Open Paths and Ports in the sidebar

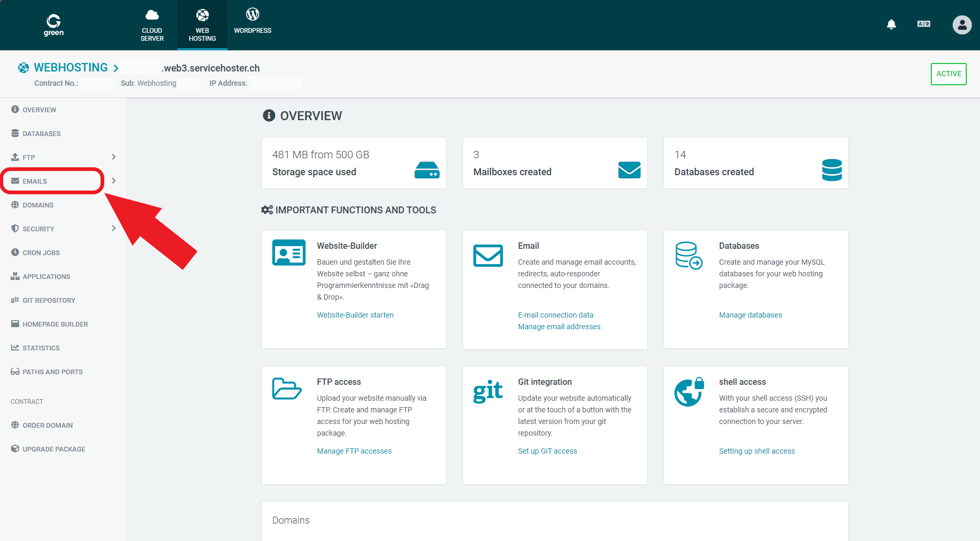[x=52, y=372]
